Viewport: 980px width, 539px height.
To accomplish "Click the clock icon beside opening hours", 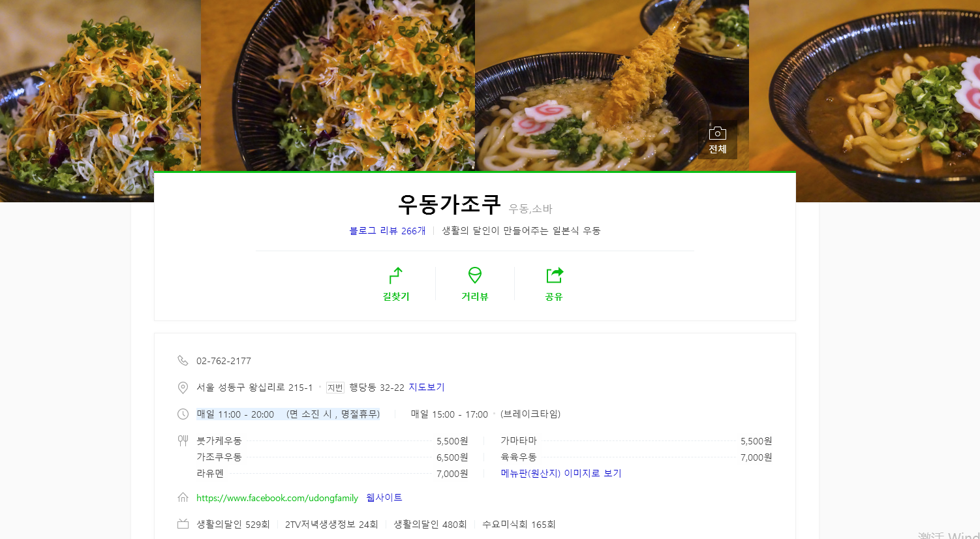I will pos(183,414).
